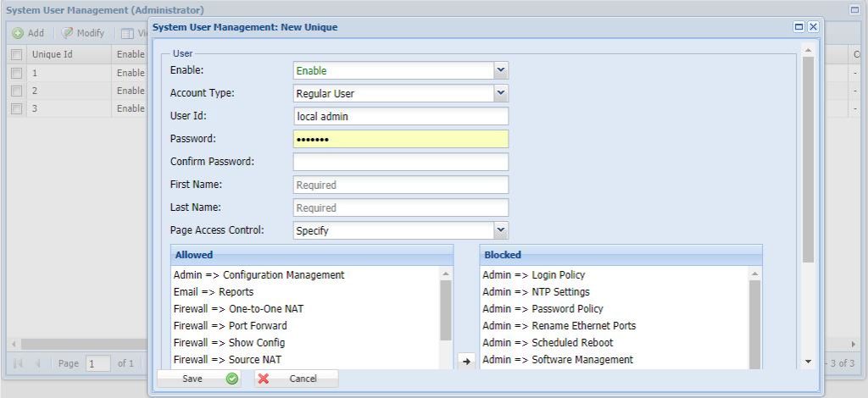Click the Confirm Password field

(400, 162)
